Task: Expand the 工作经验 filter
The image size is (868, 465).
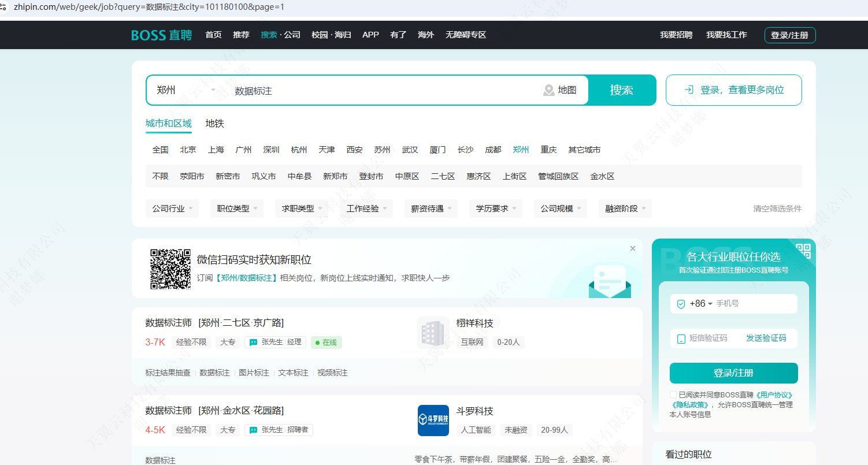Action: click(x=366, y=209)
